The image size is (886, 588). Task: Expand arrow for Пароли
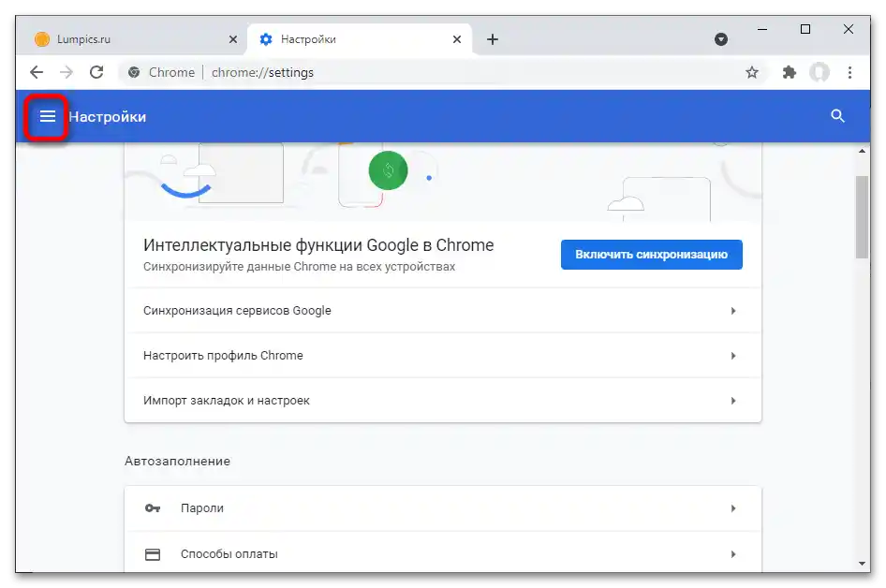(x=733, y=508)
